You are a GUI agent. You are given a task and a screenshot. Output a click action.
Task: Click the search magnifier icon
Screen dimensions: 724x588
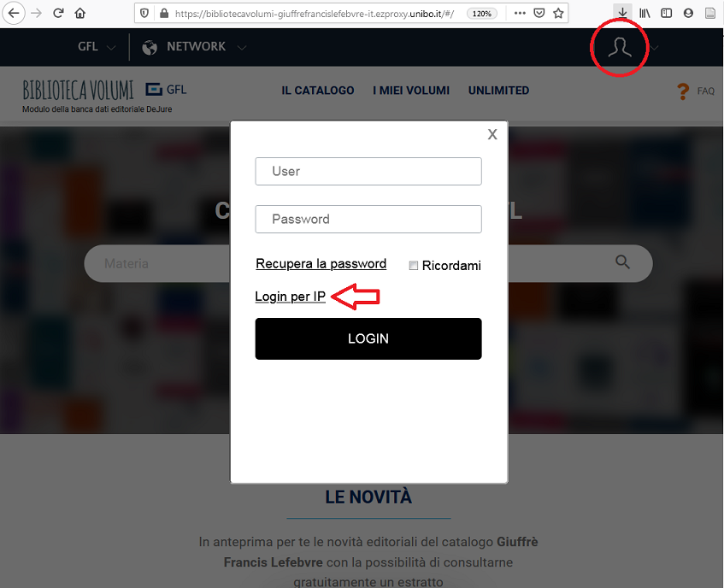point(622,262)
